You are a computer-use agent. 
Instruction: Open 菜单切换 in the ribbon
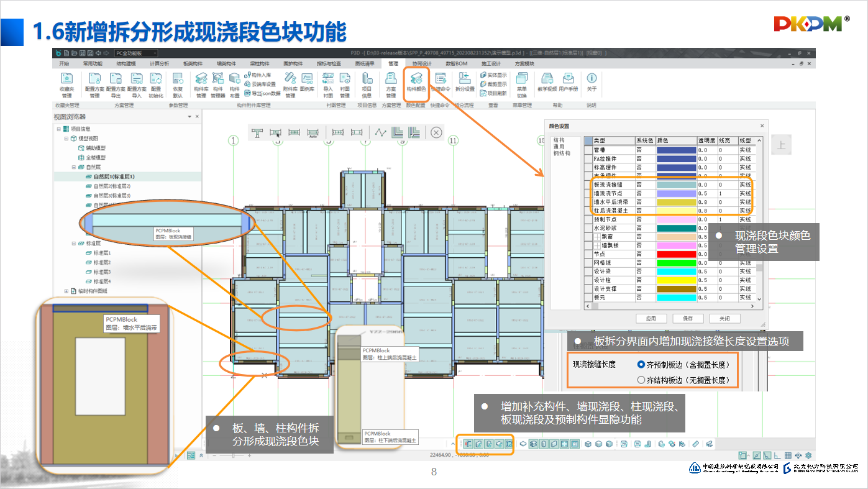[522, 85]
